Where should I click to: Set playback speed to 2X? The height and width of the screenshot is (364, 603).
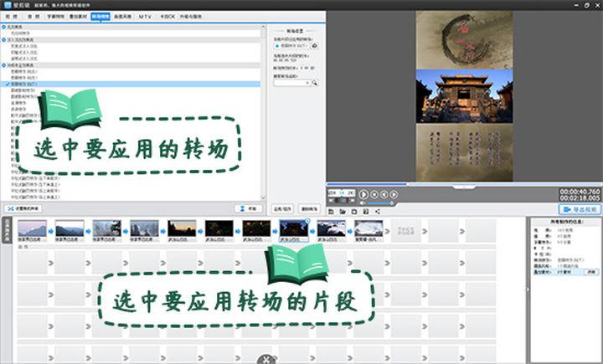(350, 192)
